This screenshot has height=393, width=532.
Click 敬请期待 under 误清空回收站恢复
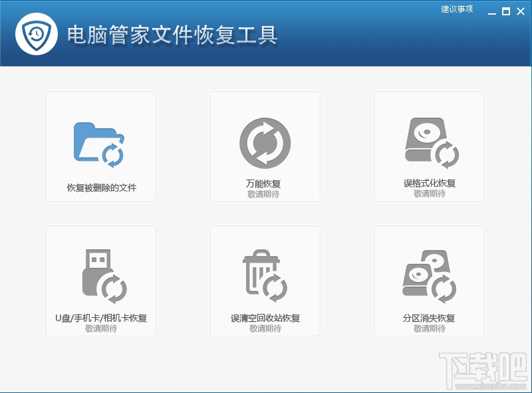265,328
